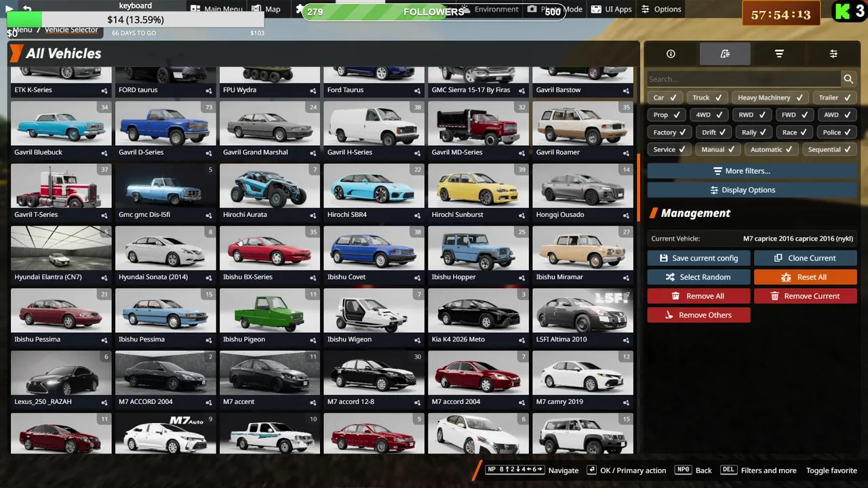868x488 pixels.
Task: Click the play arrow icon at top-left
Action: tap(10, 8)
